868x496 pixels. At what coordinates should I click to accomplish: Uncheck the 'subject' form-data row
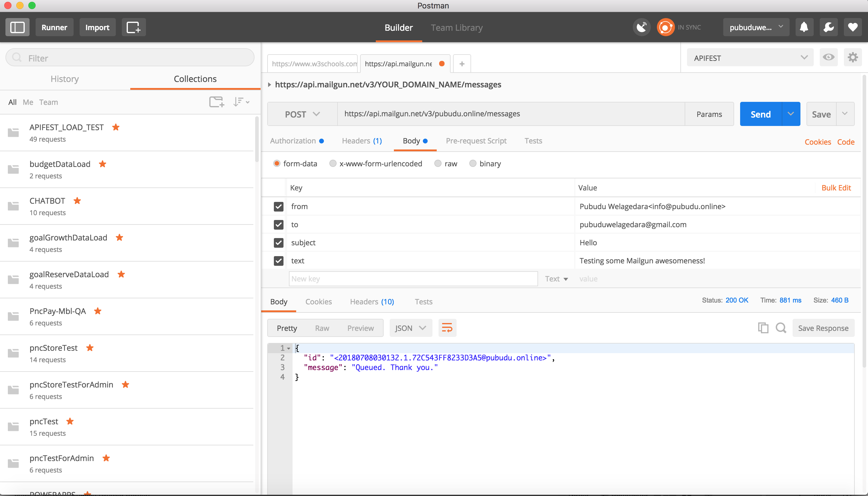[279, 243]
